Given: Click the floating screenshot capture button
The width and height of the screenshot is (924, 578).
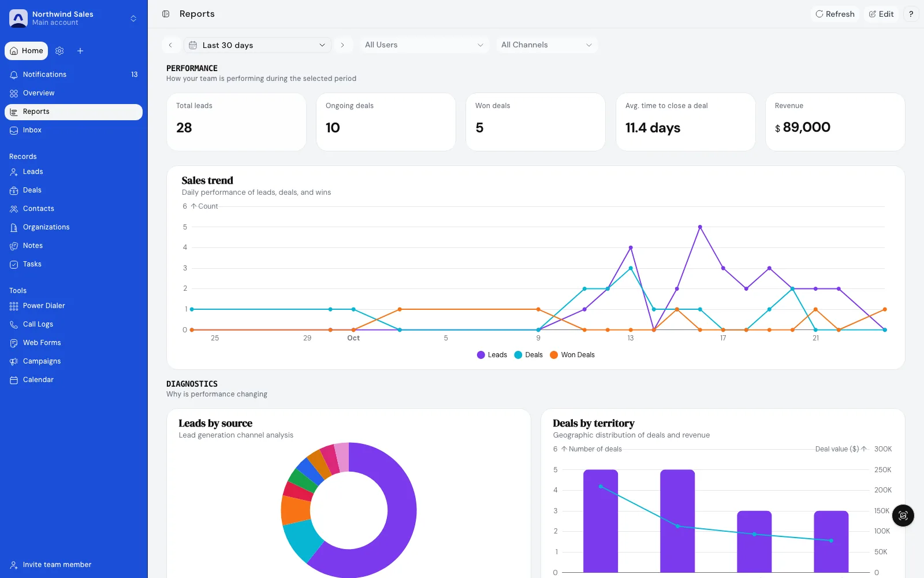Looking at the screenshot, I should click(x=903, y=516).
